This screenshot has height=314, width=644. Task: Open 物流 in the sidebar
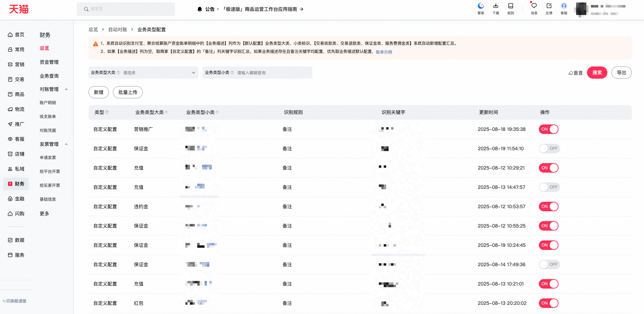tap(16, 109)
